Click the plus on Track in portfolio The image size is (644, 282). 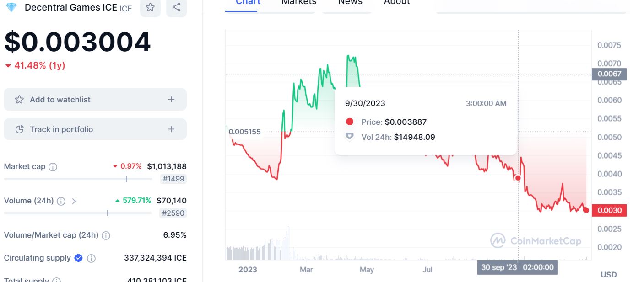click(x=171, y=129)
